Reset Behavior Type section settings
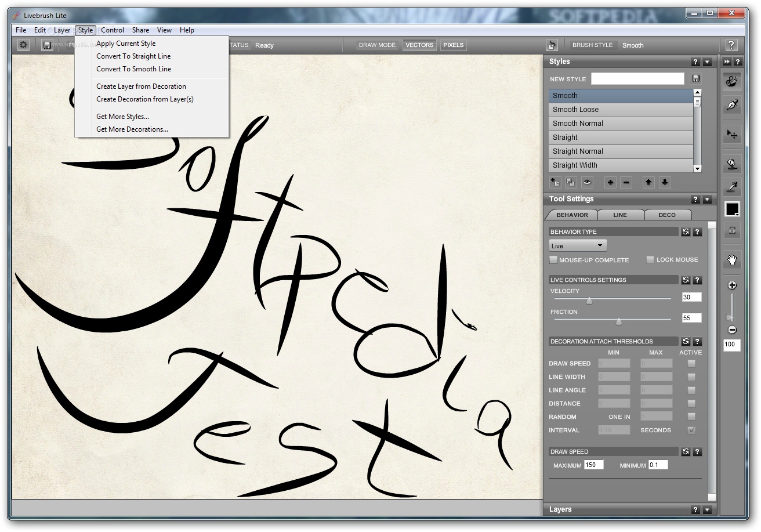 click(686, 232)
